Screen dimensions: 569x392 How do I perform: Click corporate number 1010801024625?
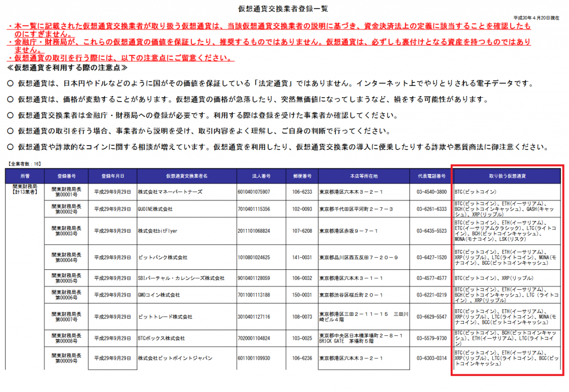click(x=254, y=258)
